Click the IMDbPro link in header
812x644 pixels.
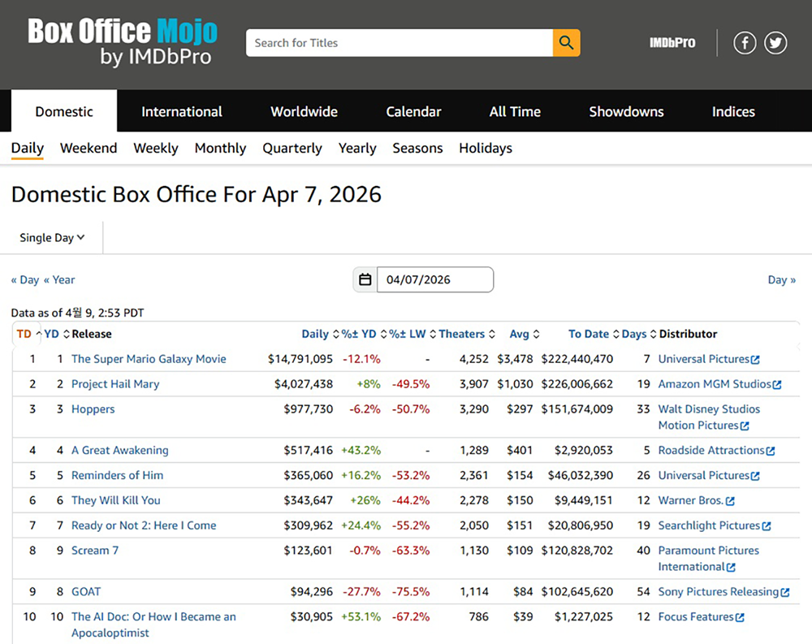coord(672,43)
